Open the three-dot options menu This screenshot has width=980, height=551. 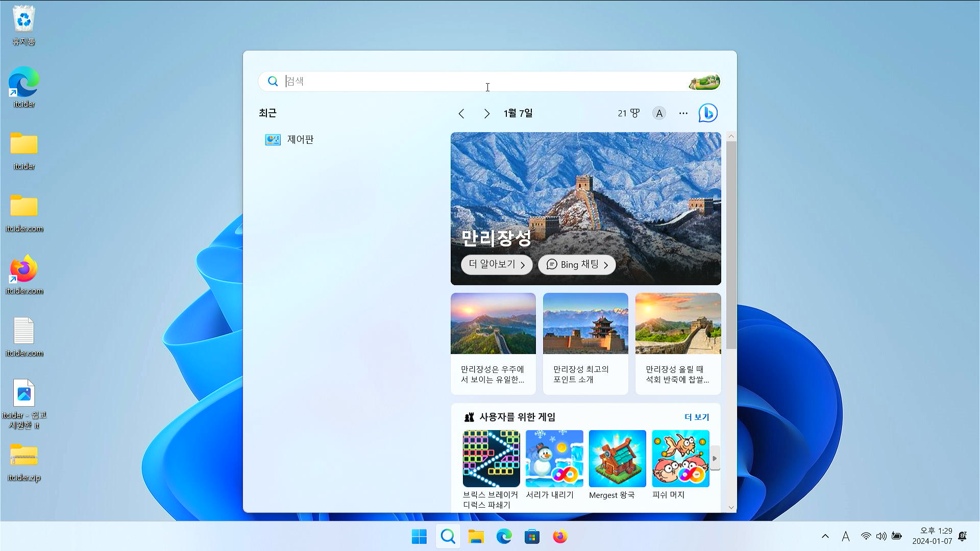pos(683,113)
